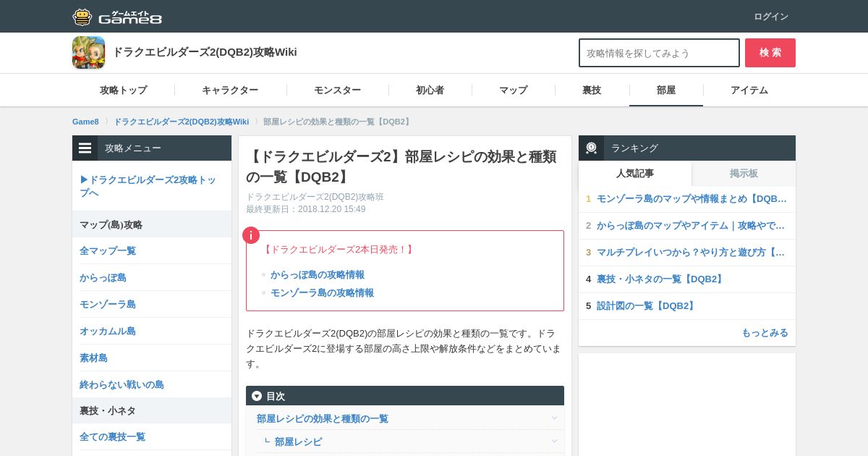Open the キャラクター nav item
This screenshot has width=868, height=456.
tap(230, 90)
